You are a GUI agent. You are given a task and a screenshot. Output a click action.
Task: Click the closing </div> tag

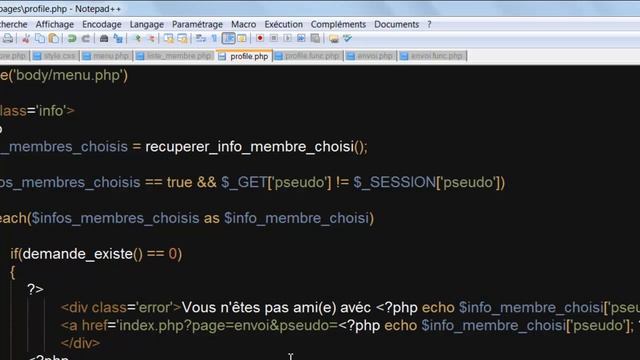(80, 343)
